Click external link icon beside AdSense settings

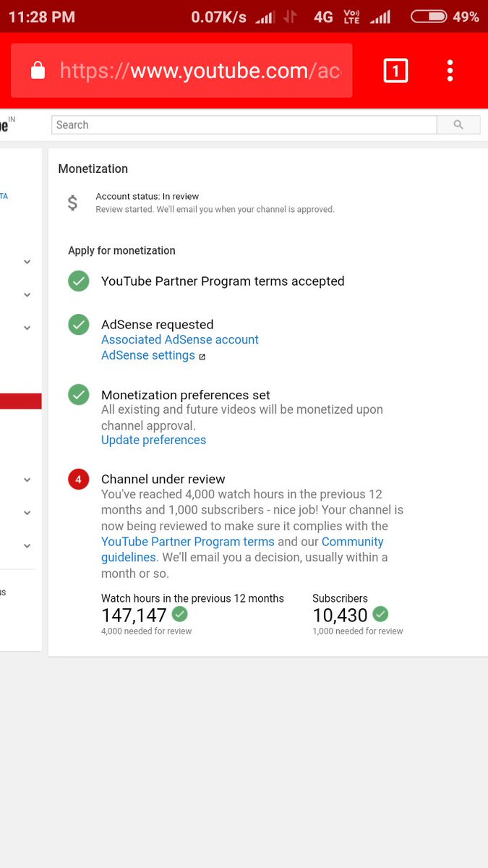pyautogui.click(x=202, y=357)
